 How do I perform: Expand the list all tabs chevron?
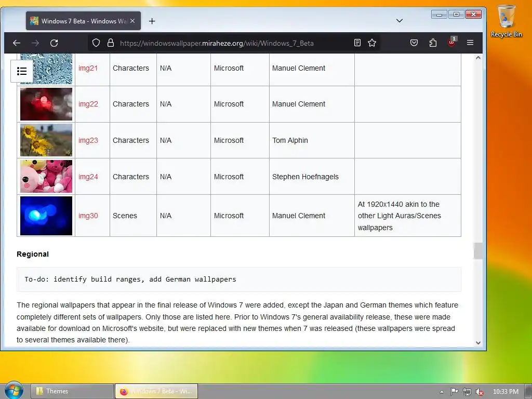tap(400, 21)
